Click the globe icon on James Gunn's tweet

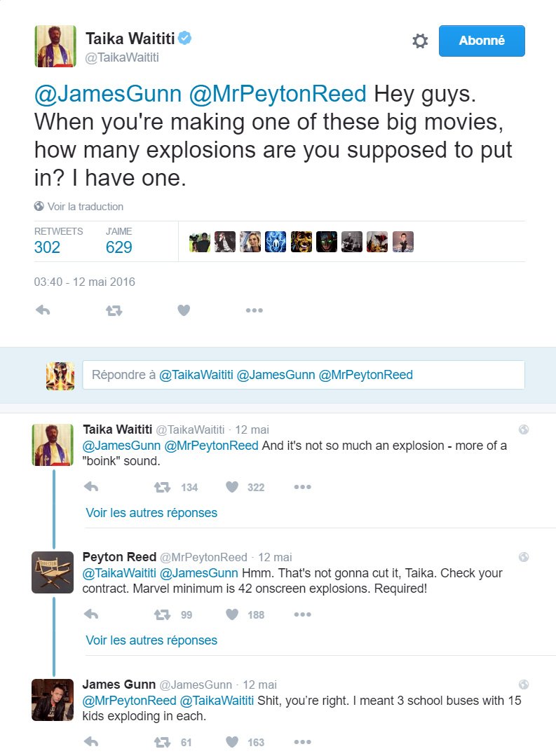[523, 685]
